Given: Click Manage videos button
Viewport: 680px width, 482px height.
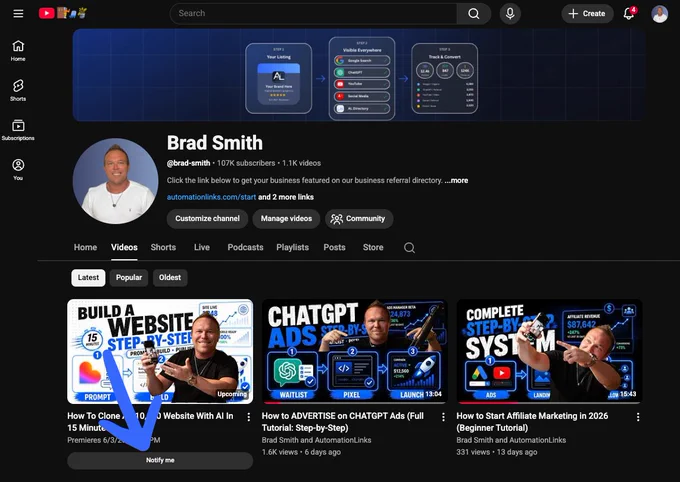Looking at the screenshot, I should [286, 219].
